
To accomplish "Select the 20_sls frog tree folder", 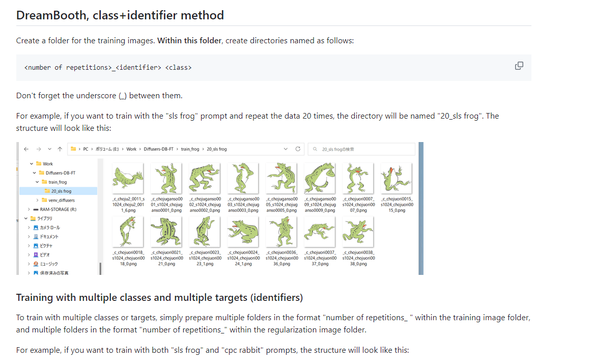I will [61, 191].
